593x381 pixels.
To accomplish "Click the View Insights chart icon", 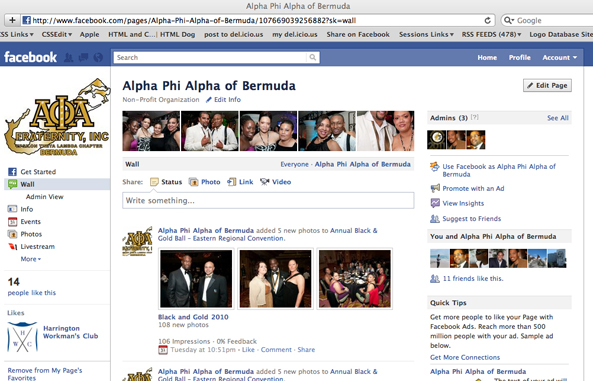I will [435, 203].
